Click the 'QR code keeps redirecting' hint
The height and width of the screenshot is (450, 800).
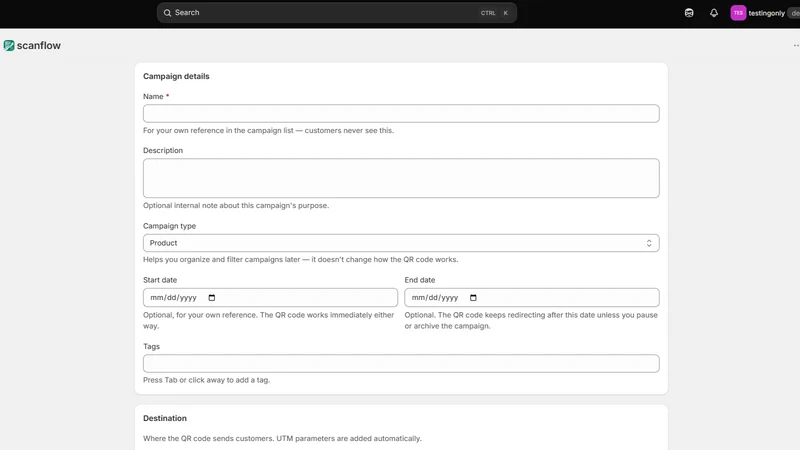click(531, 320)
